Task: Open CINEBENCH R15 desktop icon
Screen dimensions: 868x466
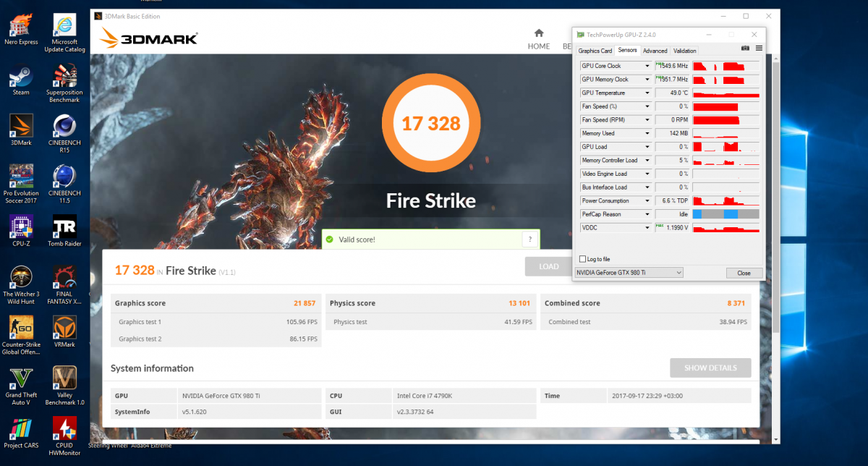Action: 64,134
